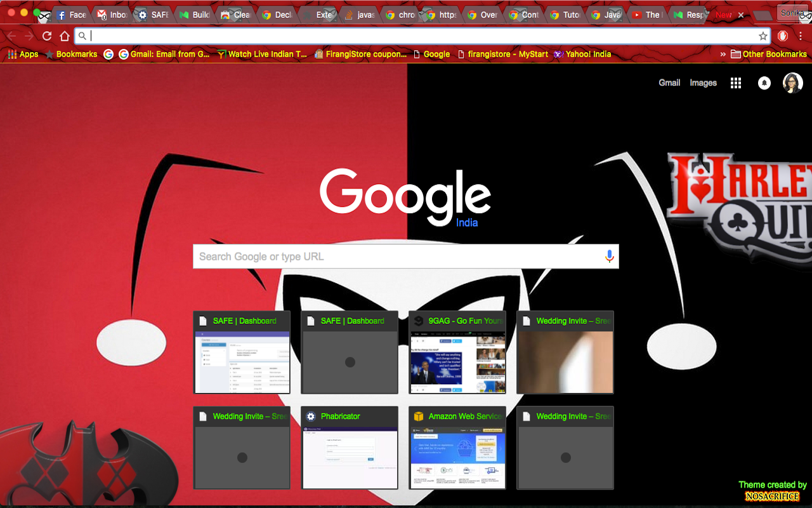Open the Google account profile picture
Screen dimensions: 812x508
tap(793, 83)
